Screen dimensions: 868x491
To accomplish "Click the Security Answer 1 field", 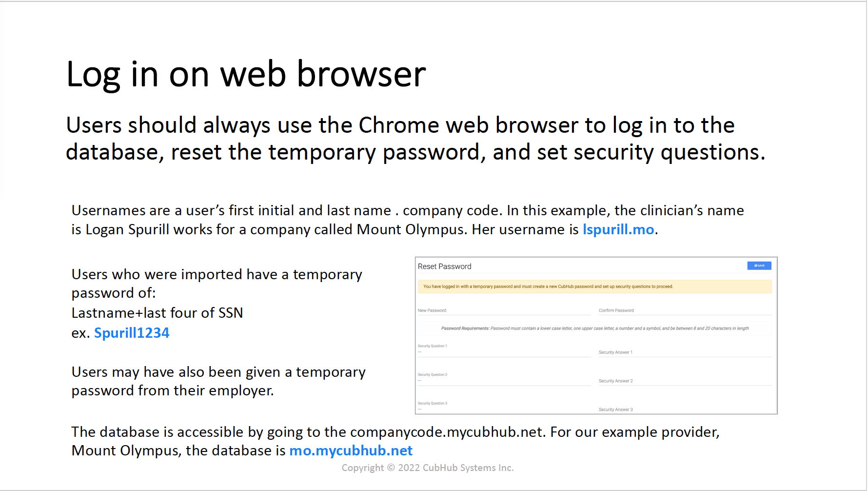I will (x=685, y=352).
